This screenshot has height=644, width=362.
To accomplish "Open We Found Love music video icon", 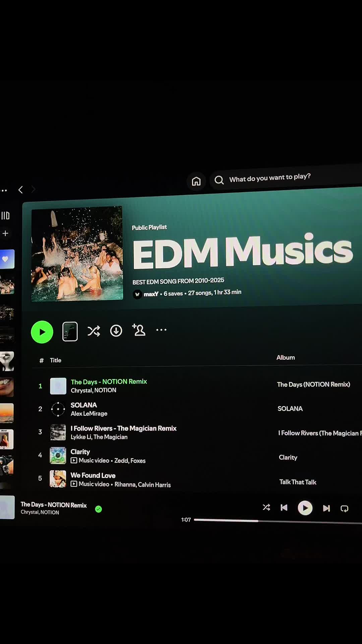I will [x=74, y=484].
